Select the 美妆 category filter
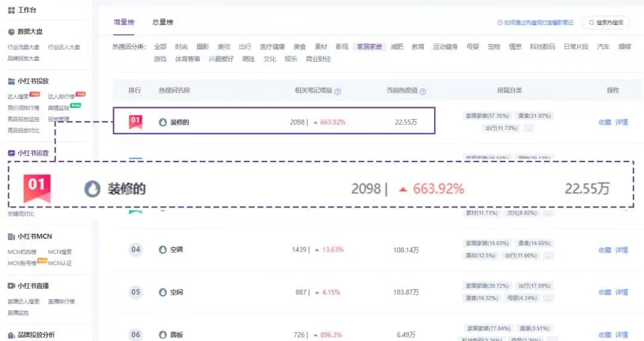644x341 pixels. click(x=224, y=47)
